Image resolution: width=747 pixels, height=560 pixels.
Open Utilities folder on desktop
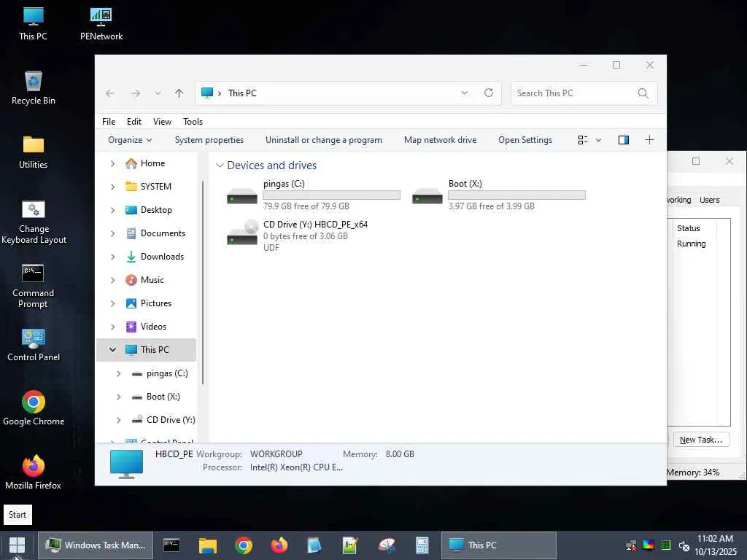34,152
